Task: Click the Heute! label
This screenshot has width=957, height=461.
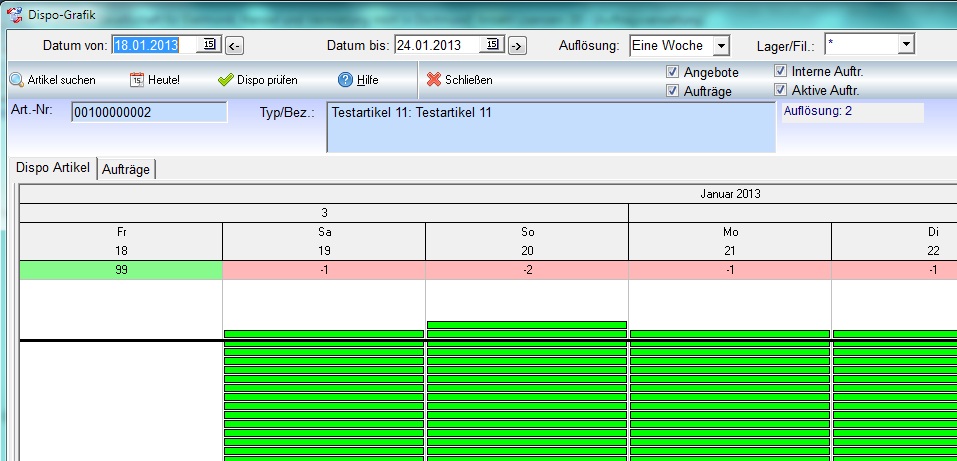Action: (164, 80)
